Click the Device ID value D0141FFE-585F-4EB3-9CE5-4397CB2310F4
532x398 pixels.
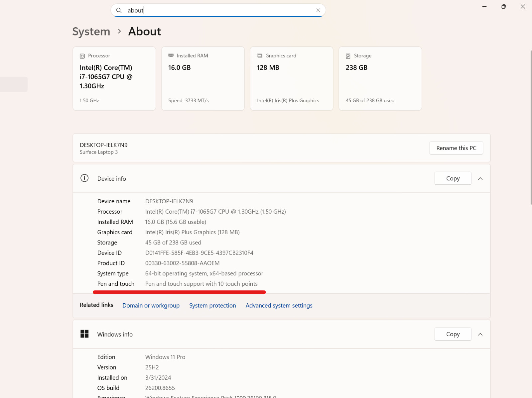pos(199,253)
